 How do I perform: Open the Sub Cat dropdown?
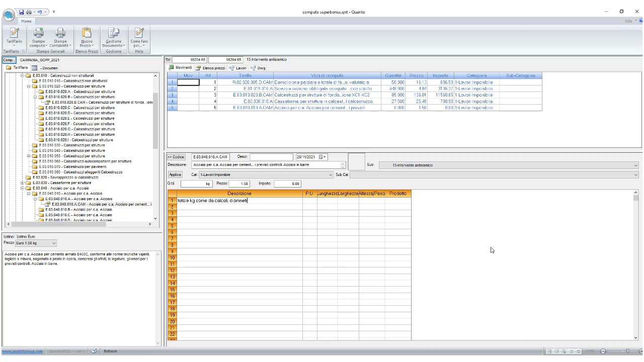point(494,174)
